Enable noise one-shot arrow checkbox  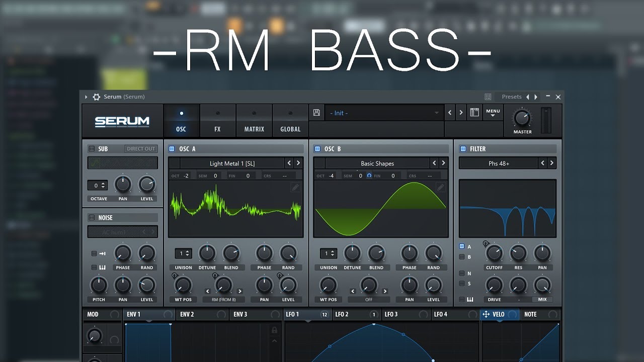[94, 254]
